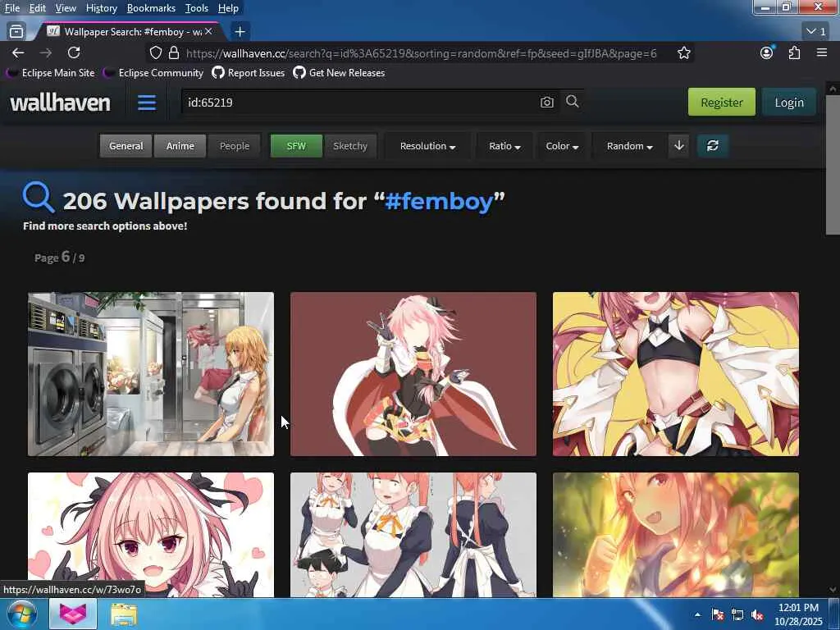
Task: Open the History menu
Action: pos(101,8)
